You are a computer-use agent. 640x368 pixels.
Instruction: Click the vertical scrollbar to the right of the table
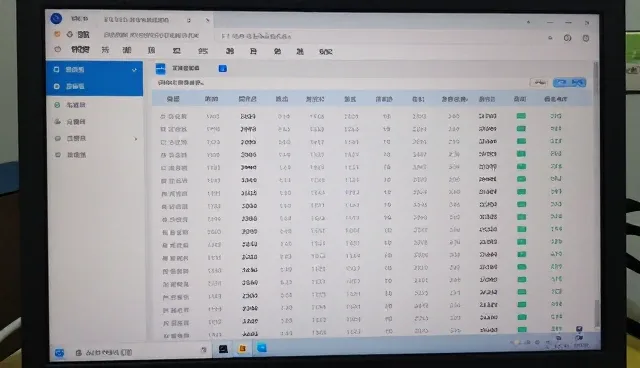(x=596, y=196)
